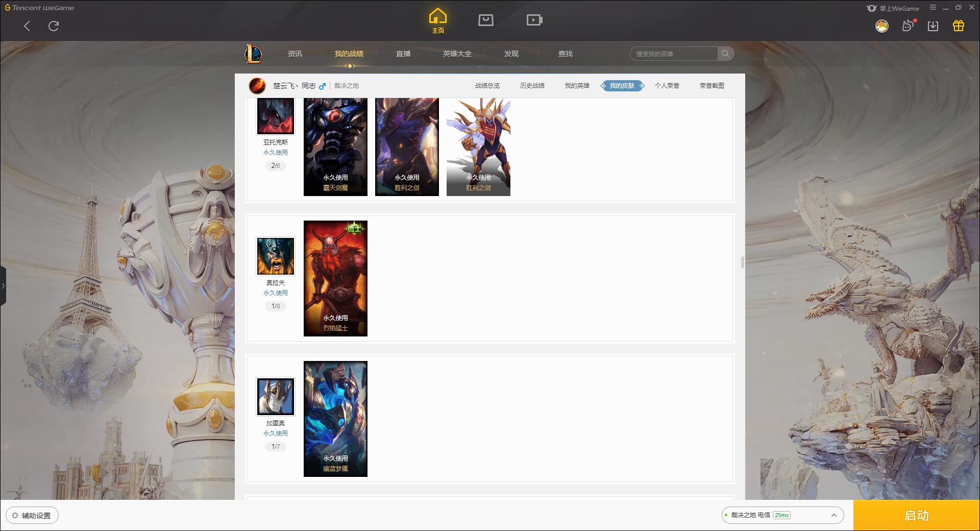The width and height of the screenshot is (980, 531).
Task: Click the search magnifier button
Action: pyautogui.click(x=725, y=54)
